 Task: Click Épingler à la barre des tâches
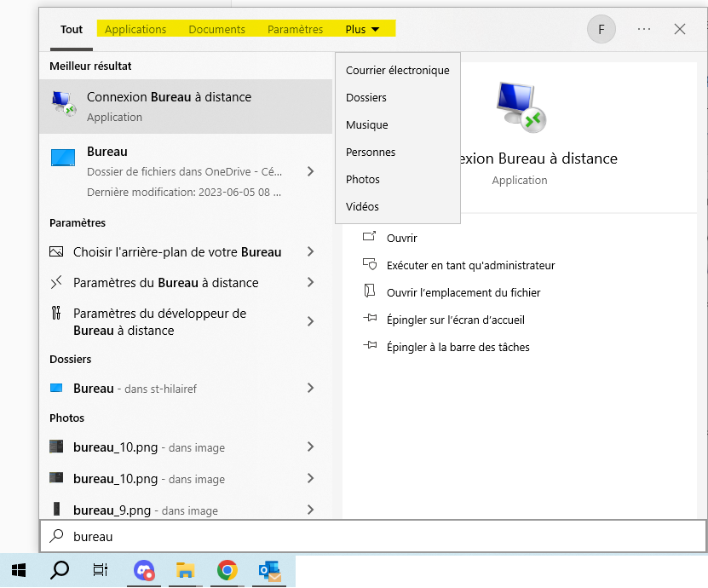click(x=458, y=348)
